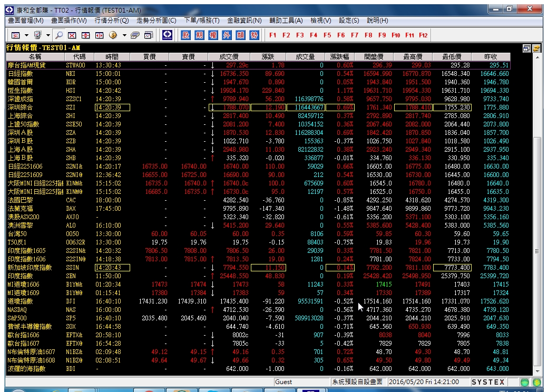Select the S&P500 row
This screenshot has height=392, width=548.
click(x=258, y=318)
